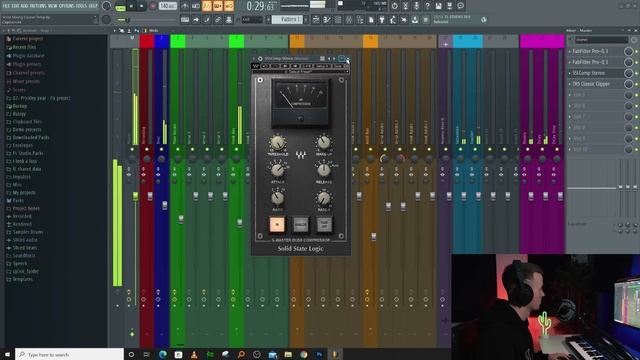Screen dimensions: 640x360
Task: Click the audio editor scissors icon
Action: (405, 6)
